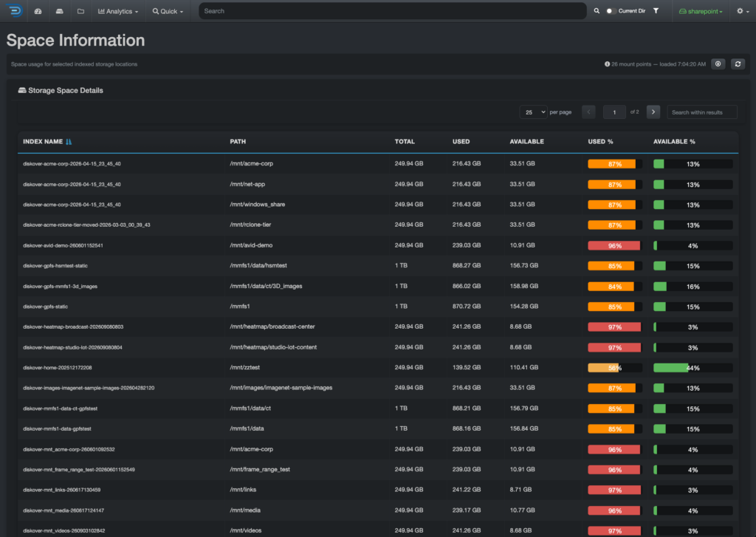
Task: Select index diskover-mnt_frame_range_test-20260601152549
Action: click(x=78, y=470)
